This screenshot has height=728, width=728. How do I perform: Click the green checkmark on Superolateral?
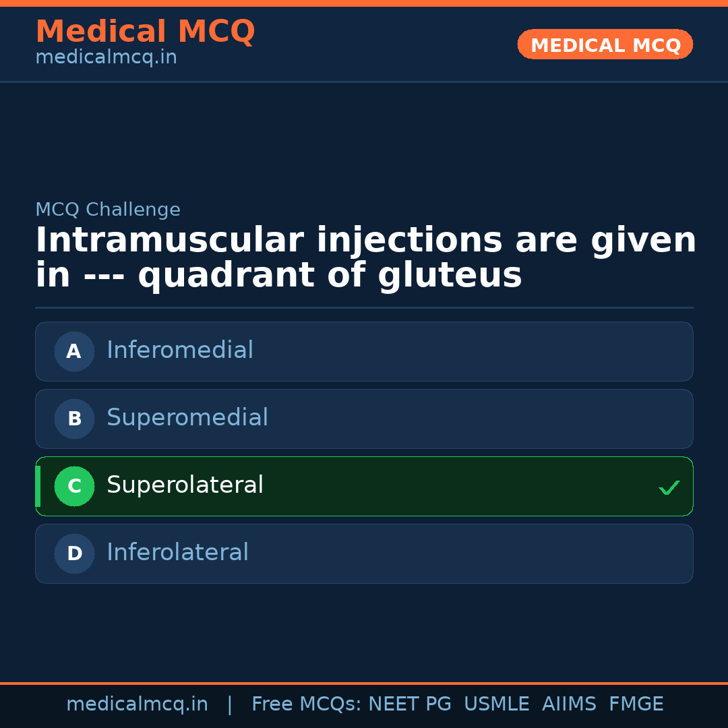coord(669,487)
